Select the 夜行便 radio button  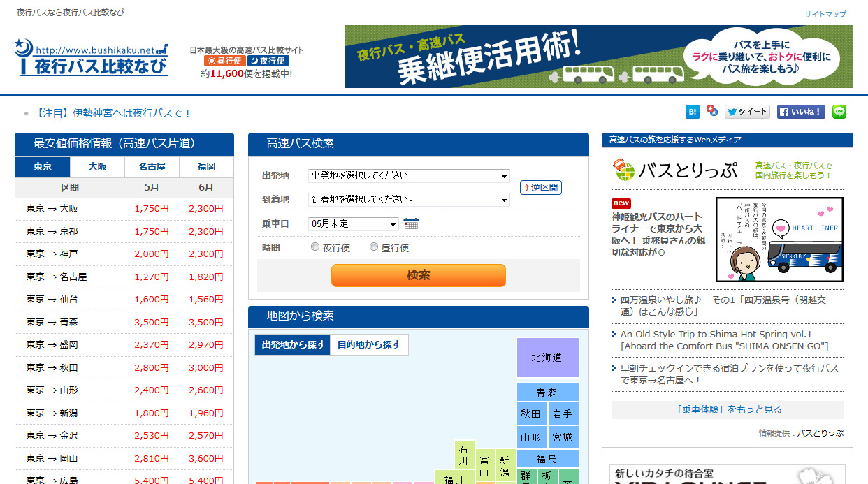(x=315, y=247)
